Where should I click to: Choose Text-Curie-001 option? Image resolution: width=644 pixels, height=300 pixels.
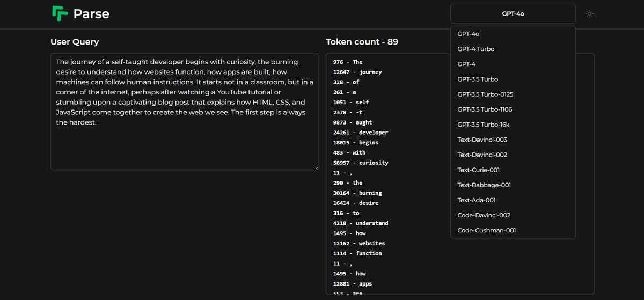[x=478, y=170]
